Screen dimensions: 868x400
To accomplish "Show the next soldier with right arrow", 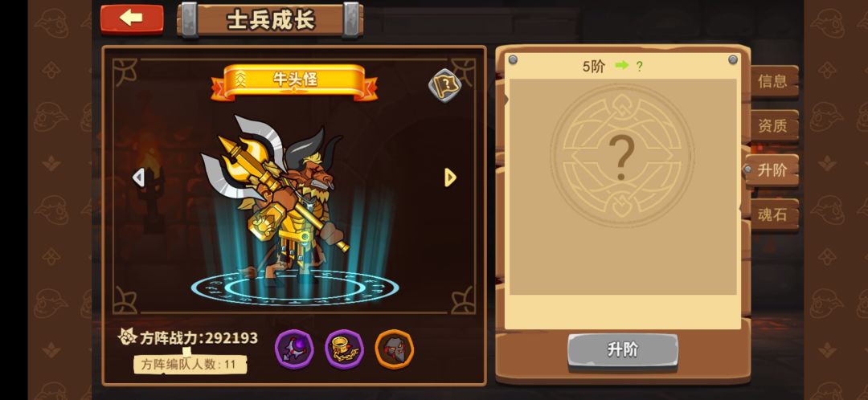I will pyautogui.click(x=451, y=178).
